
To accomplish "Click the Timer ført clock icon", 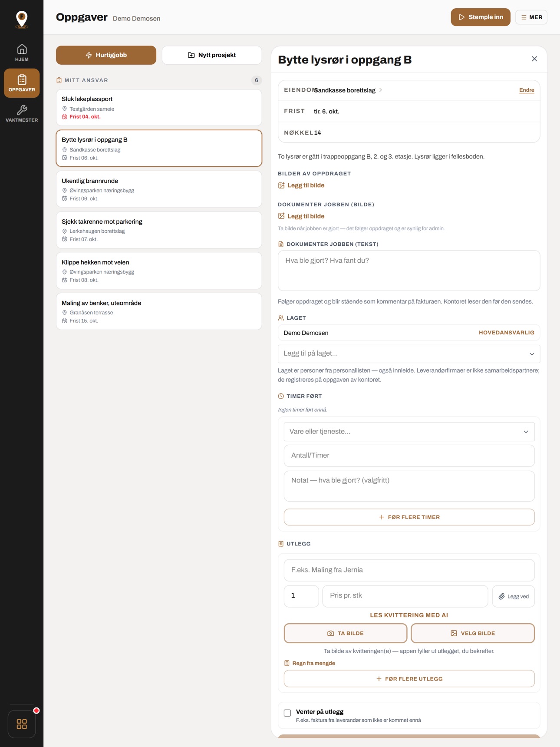I will pyautogui.click(x=281, y=396).
